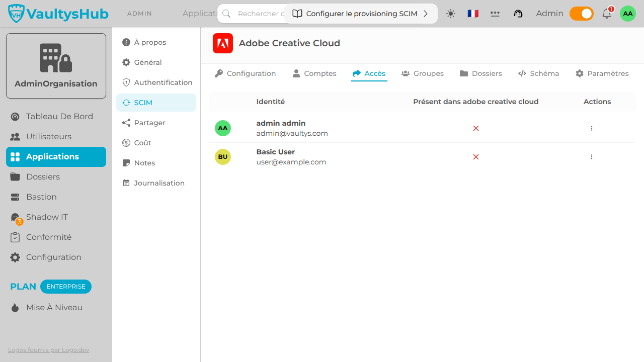Open the AA user avatar in top bar
This screenshot has height=362, width=644.
pyautogui.click(x=628, y=14)
